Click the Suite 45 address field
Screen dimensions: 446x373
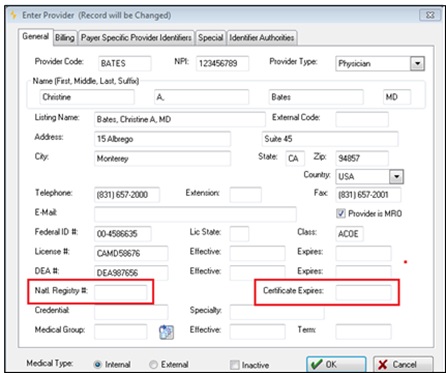(330, 139)
